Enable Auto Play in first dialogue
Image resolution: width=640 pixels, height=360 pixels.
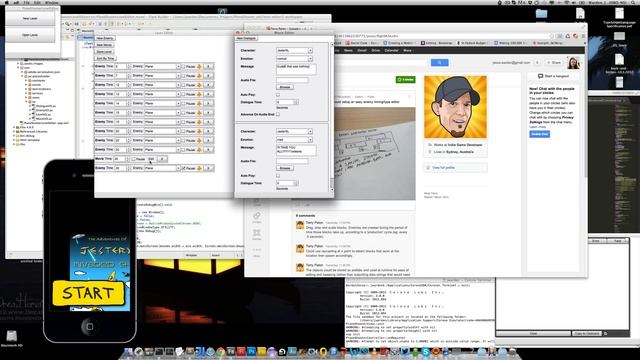click(278, 95)
